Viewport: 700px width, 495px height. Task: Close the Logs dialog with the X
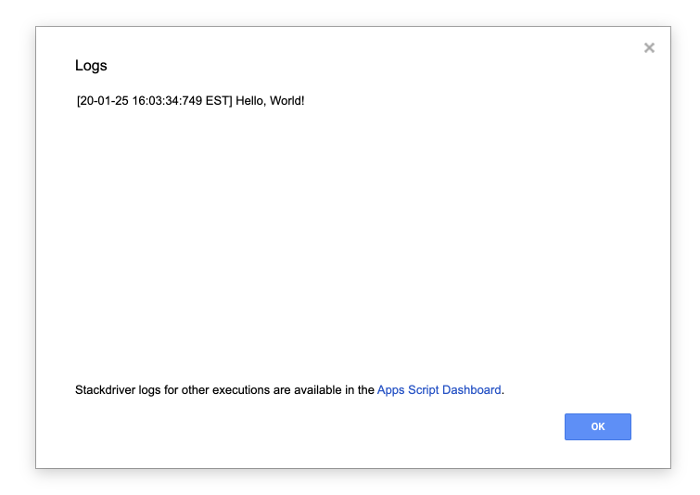click(x=649, y=48)
